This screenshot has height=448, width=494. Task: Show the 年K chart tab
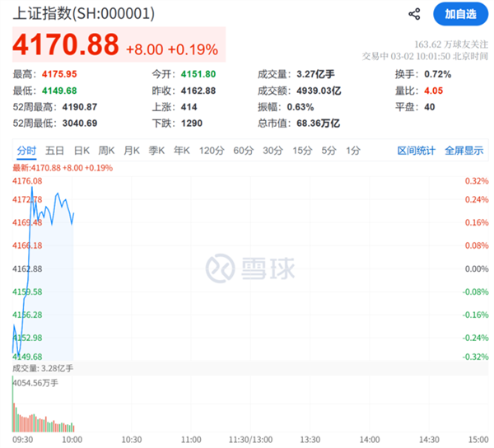click(x=181, y=151)
